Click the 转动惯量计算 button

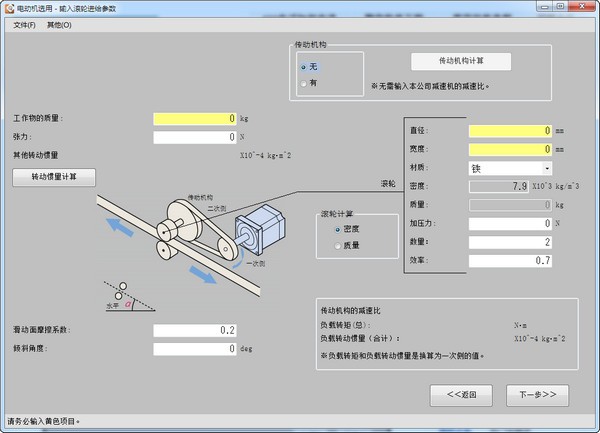54,177
